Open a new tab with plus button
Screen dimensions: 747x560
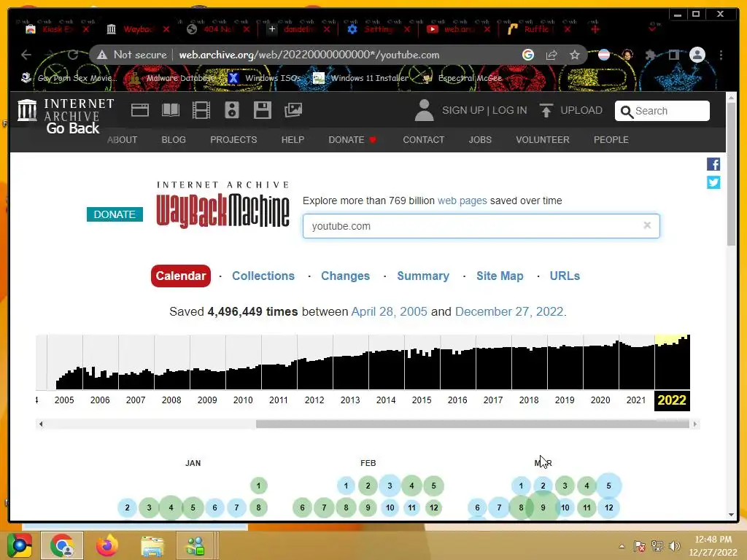pos(595,29)
